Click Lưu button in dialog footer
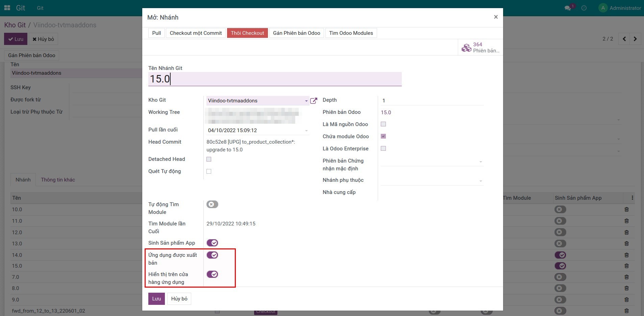This screenshot has height=316, width=644. (156, 299)
